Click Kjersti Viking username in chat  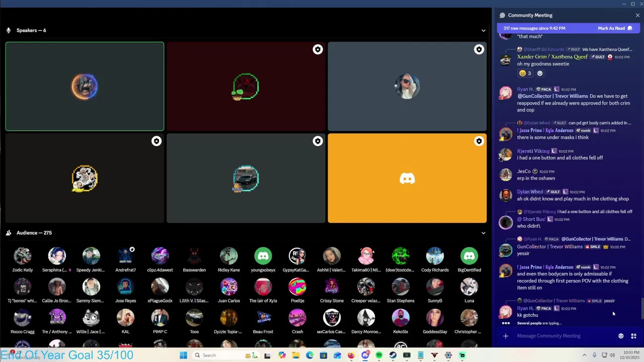(x=533, y=151)
